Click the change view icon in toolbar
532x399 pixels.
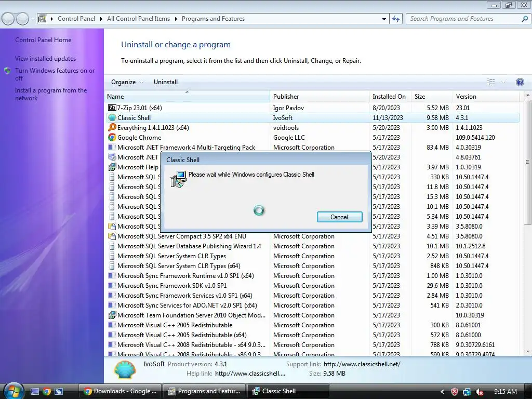[x=490, y=82]
